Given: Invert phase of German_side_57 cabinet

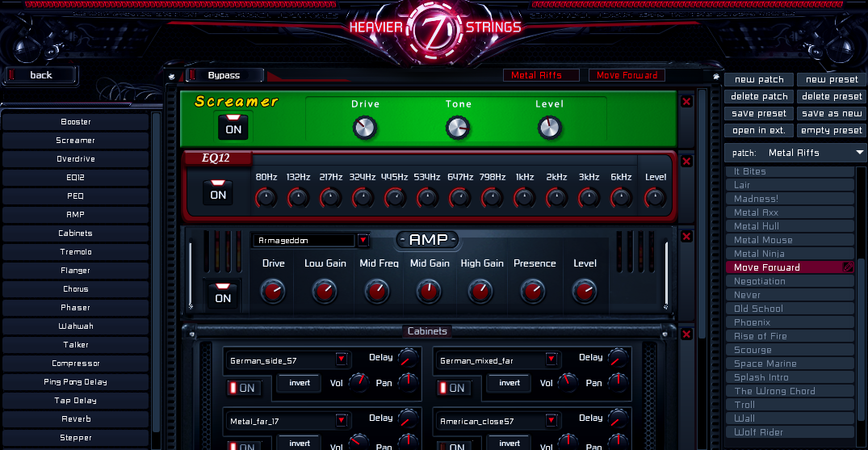Looking at the screenshot, I should point(300,383).
